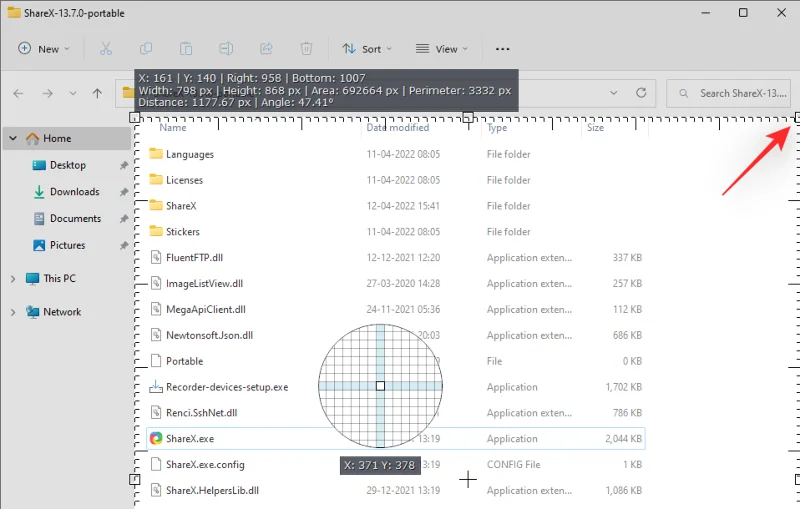Select ImageListView.dll file

[x=204, y=284]
